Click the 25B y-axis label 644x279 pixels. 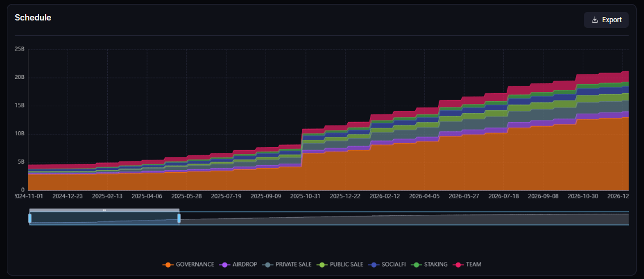19,49
